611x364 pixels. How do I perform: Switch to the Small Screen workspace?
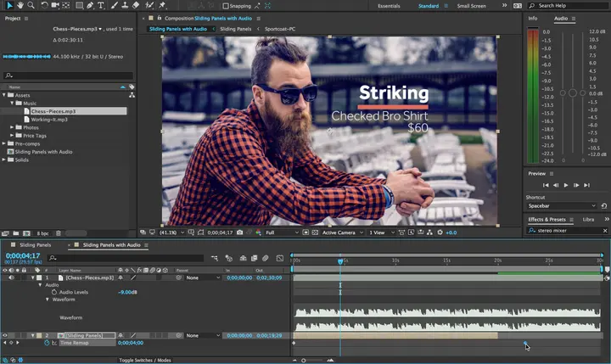coord(471,6)
